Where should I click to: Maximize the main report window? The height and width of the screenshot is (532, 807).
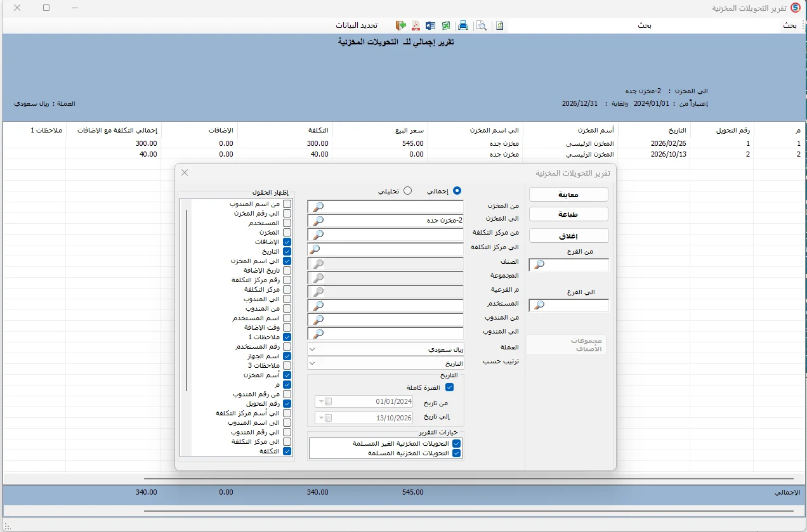click(x=46, y=8)
